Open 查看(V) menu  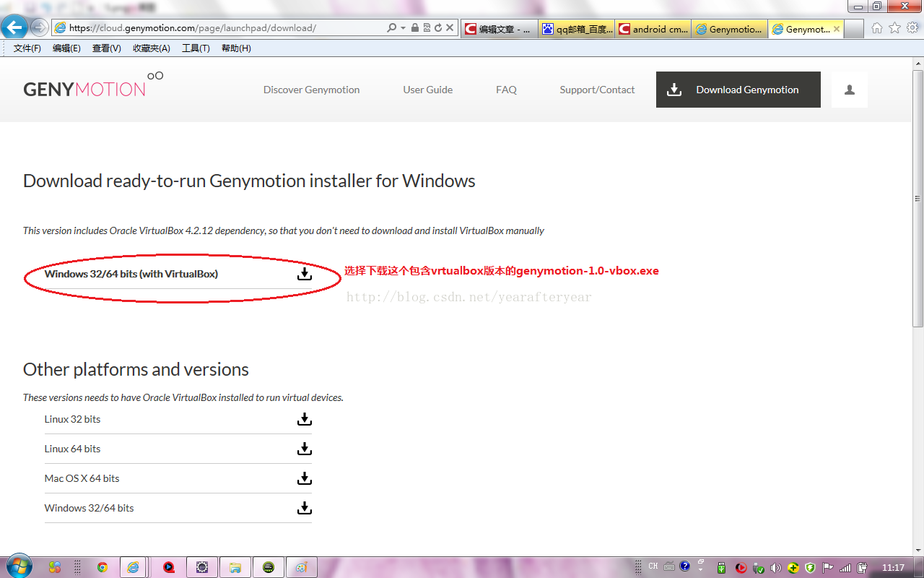click(107, 48)
